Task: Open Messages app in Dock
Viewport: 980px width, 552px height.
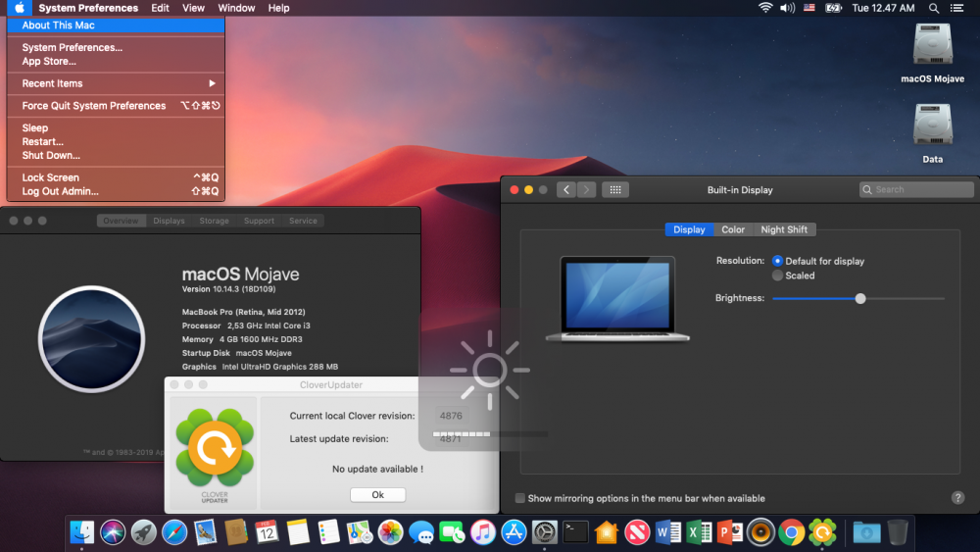Action: click(x=421, y=532)
